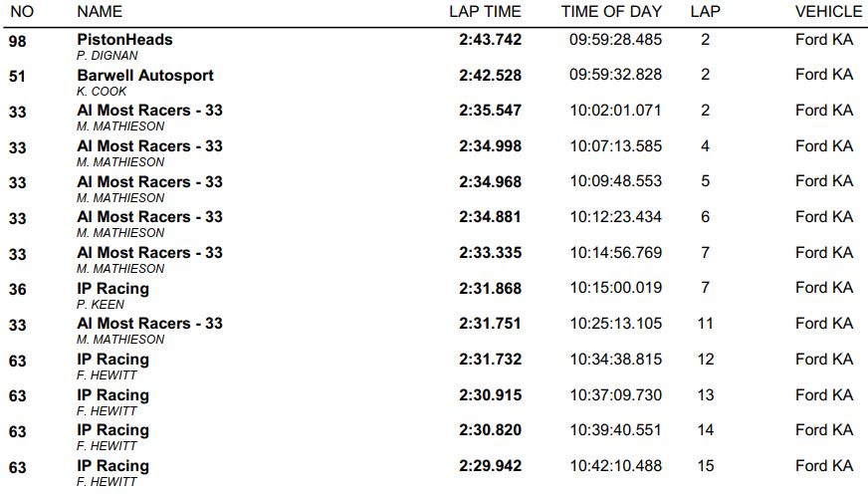
Task: Click lap time 2:35.547
Action: point(490,111)
